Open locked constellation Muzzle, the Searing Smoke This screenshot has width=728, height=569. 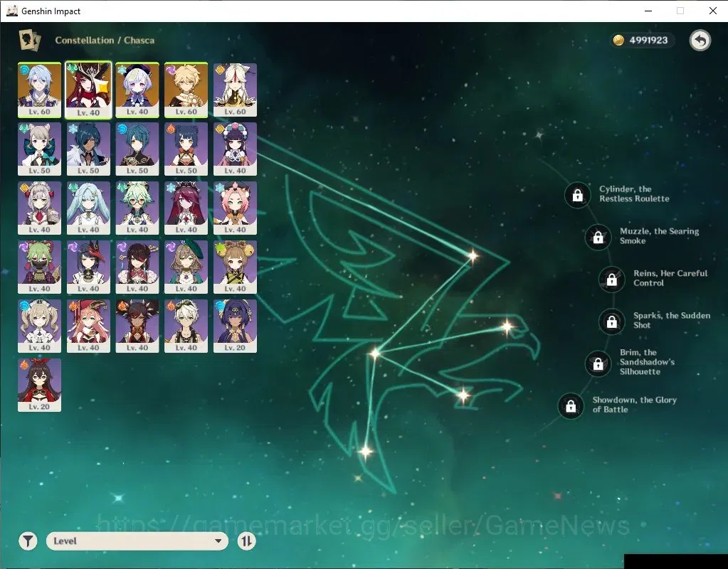(x=598, y=237)
